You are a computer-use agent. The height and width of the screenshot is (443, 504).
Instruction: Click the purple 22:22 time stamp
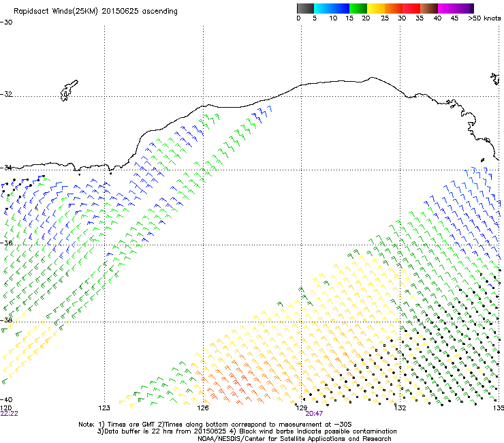(9, 414)
